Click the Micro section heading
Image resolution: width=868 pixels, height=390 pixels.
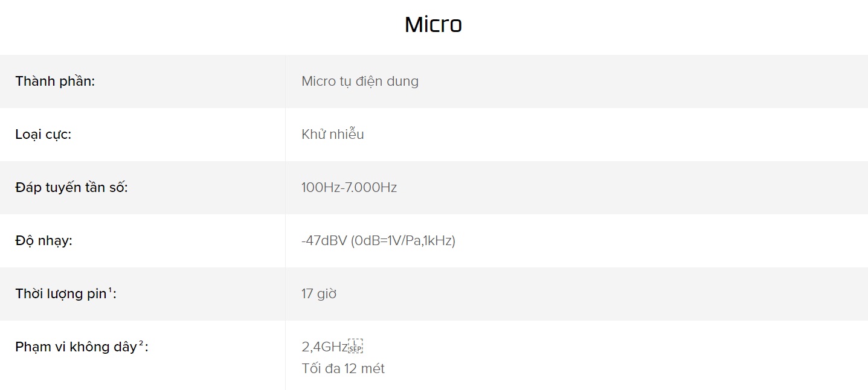(x=433, y=25)
